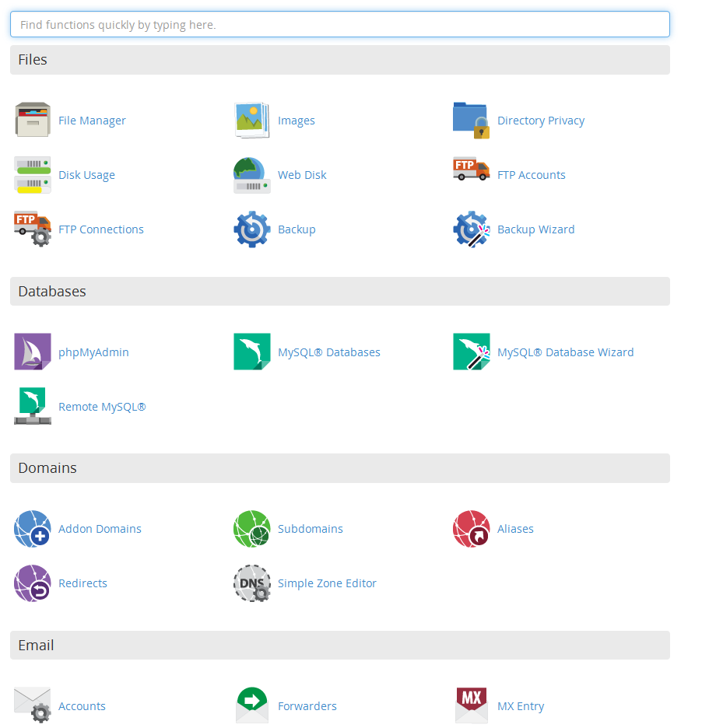The image size is (702, 728).
Task: Open the Simple Zone Editor DNS icon
Action: pos(252,583)
